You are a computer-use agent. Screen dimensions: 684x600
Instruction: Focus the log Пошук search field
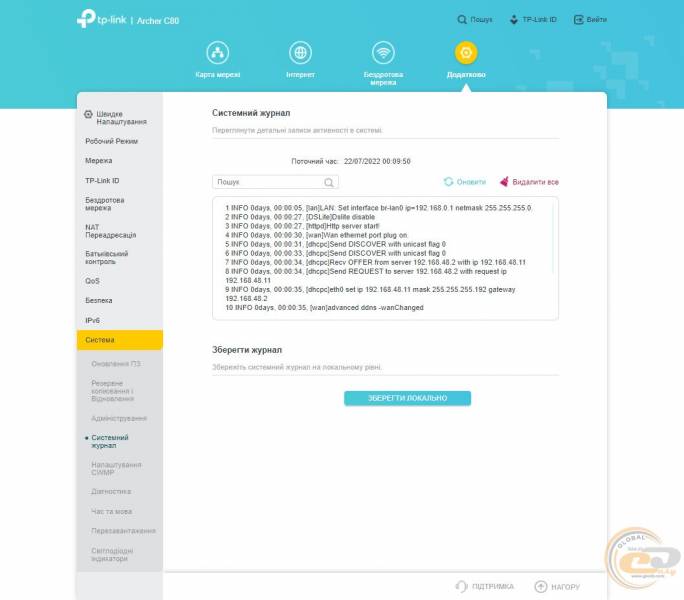pos(275,182)
